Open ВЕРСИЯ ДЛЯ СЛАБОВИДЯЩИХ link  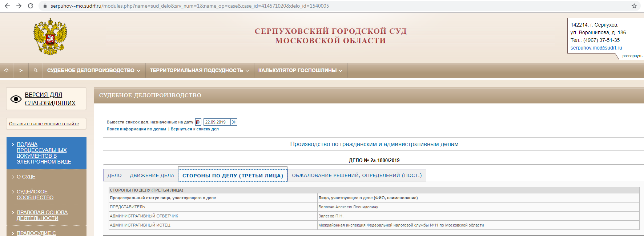pyautogui.click(x=50, y=99)
